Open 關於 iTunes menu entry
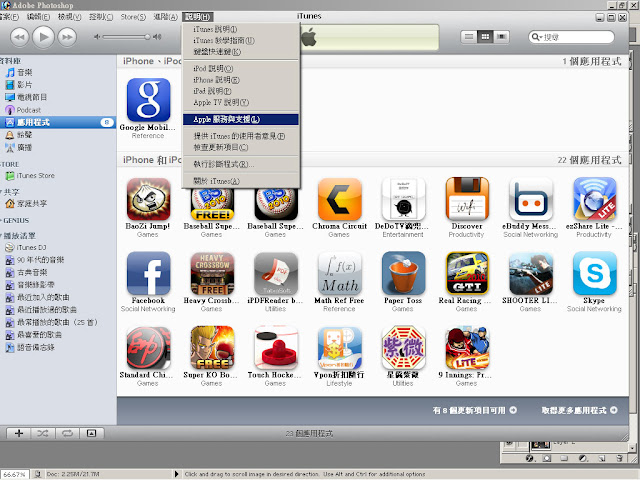Image resolution: width=640 pixels, height=480 pixels. tap(241, 181)
